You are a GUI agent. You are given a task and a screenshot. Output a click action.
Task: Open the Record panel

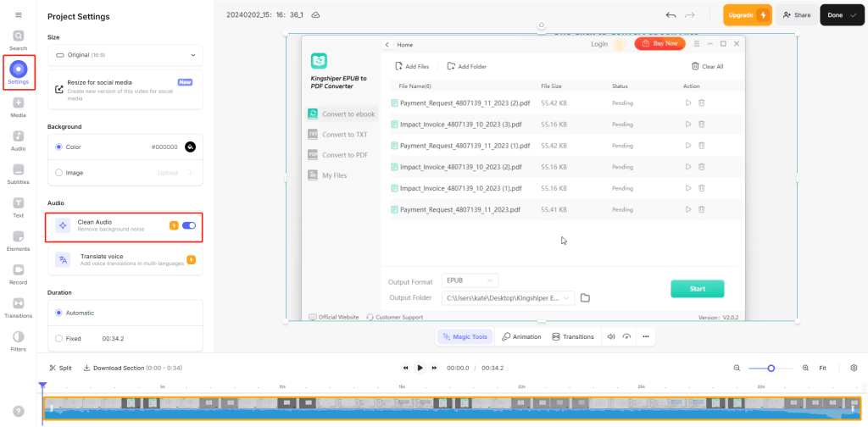pos(19,274)
